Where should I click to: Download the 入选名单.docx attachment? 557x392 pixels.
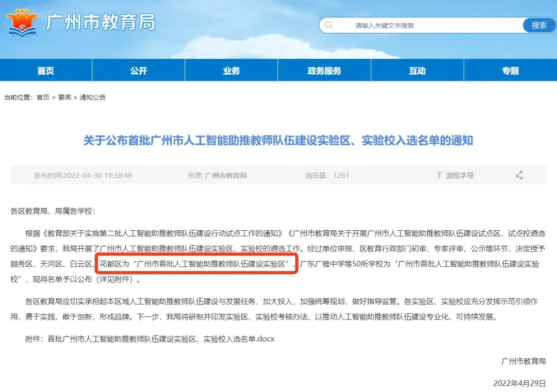tap(161, 339)
